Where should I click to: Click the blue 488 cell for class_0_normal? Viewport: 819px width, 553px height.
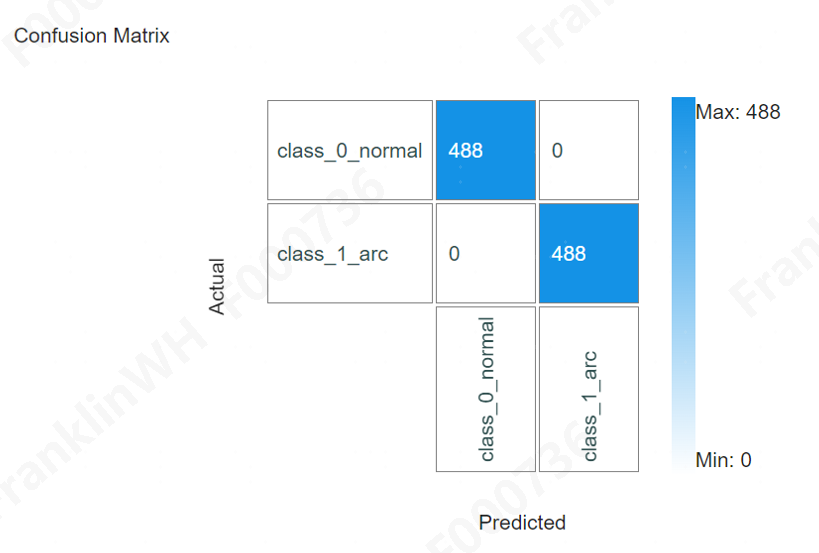pos(486,150)
